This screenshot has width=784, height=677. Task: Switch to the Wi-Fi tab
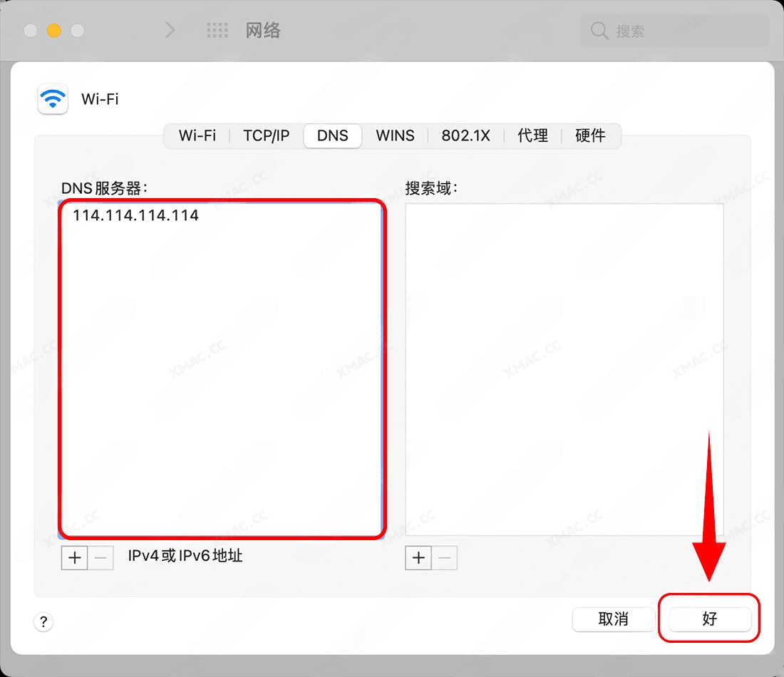point(197,135)
